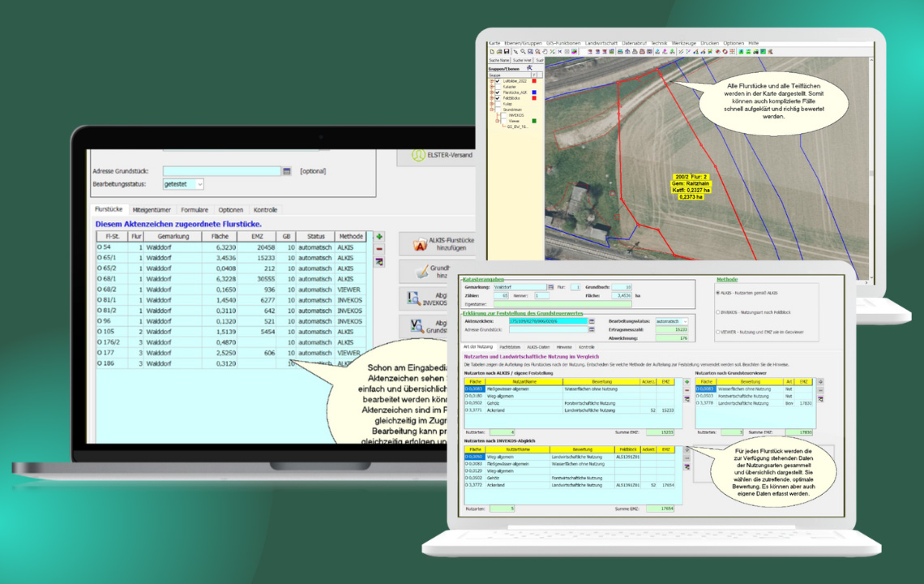Click Fläche column header in Flurstücke table
Image resolution: width=924 pixels, height=584 pixels.
(x=220, y=236)
